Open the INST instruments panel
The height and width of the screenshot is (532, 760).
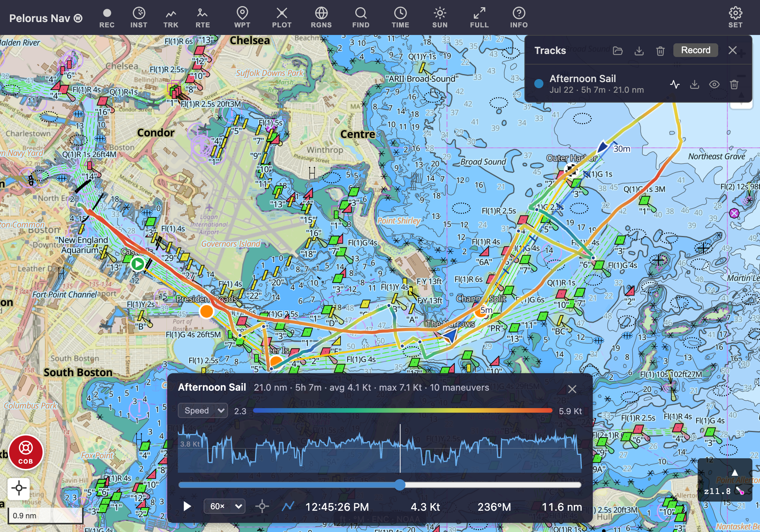pos(139,18)
